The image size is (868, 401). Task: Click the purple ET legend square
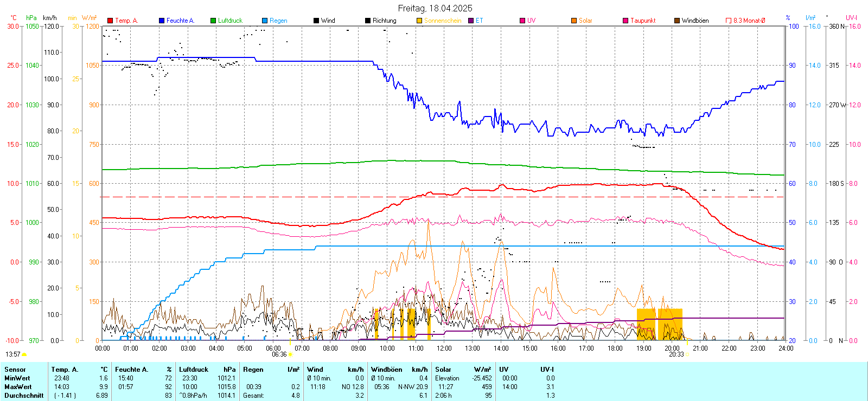coord(471,21)
